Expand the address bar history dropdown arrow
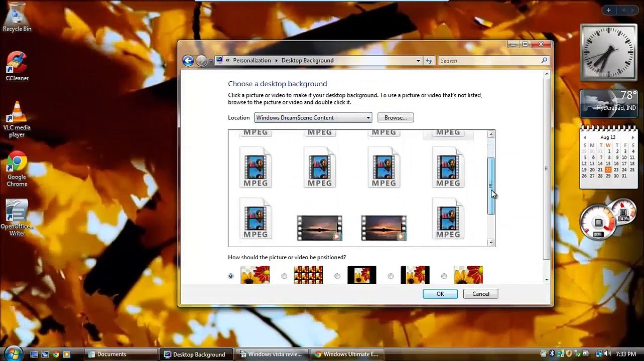Viewport: 644px width, 361px height. pos(418,61)
